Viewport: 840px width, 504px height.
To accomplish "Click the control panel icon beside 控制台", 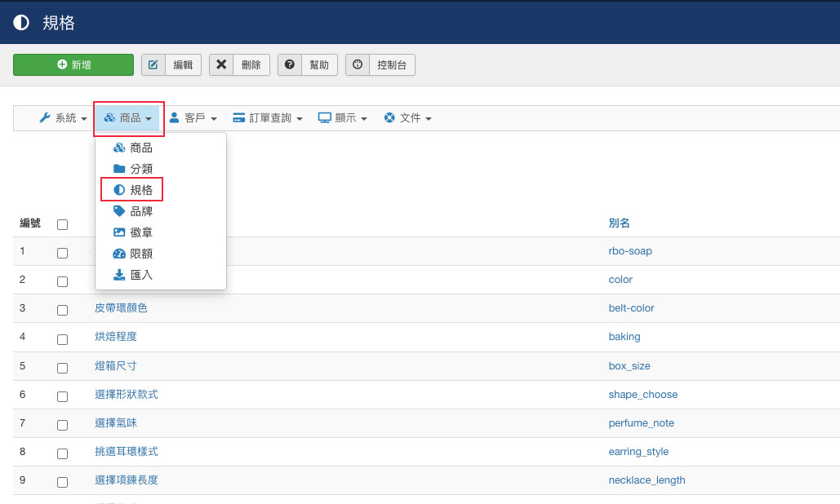I will pyautogui.click(x=358, y=65).
